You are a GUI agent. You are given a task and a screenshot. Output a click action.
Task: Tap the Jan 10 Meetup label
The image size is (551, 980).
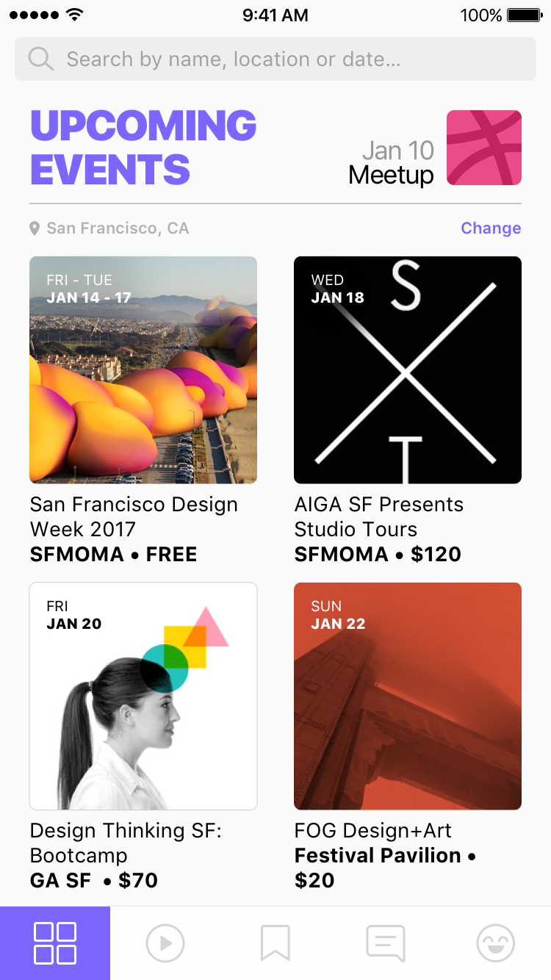click(392, 162)
